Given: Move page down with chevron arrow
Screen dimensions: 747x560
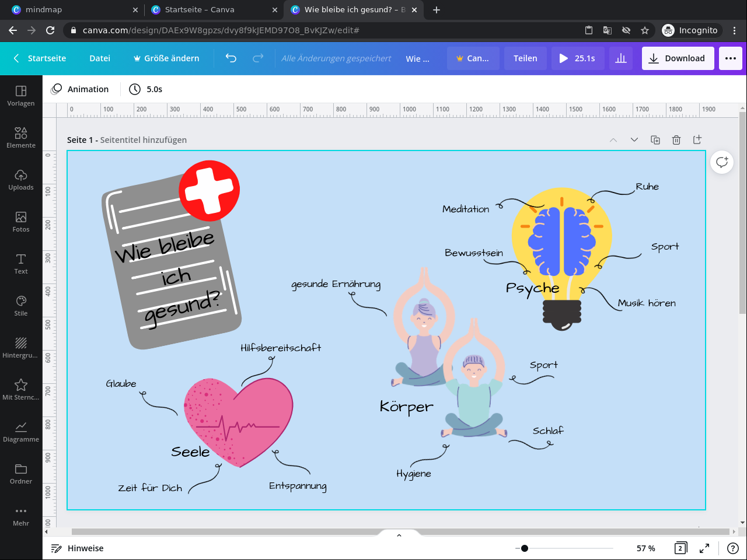Looking at the screenshot, I should tap(634, 140).
